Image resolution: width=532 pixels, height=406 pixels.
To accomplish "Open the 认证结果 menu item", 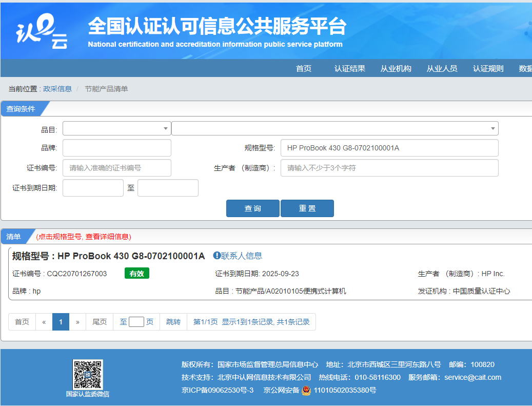I will 350,69.
